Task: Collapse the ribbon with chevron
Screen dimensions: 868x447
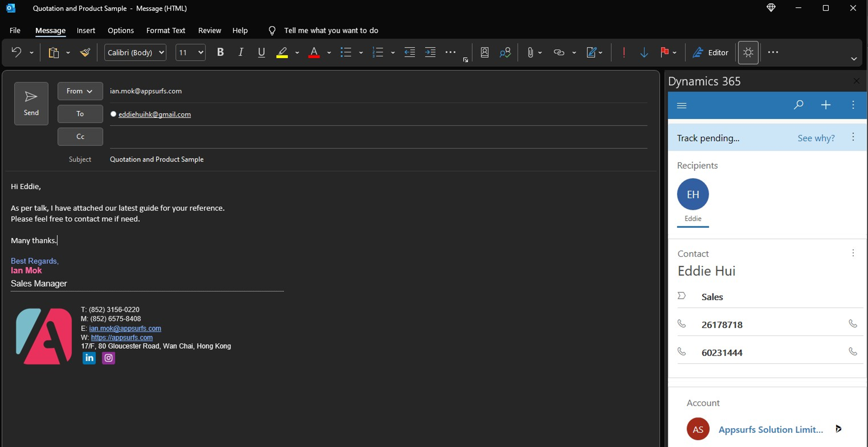Action: point(854,59)
